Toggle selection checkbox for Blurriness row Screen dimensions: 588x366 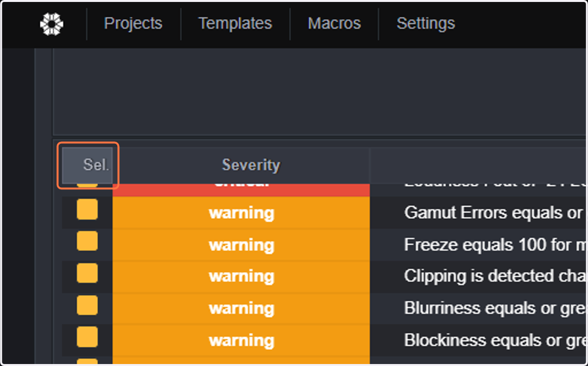tap(87, 305)
